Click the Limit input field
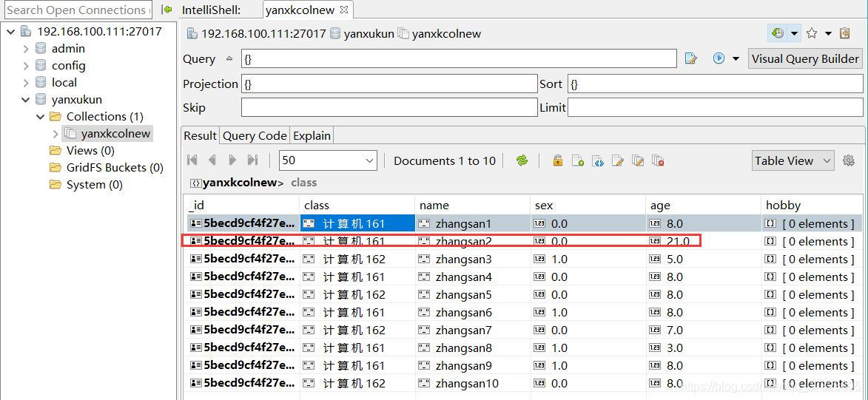This screenshot has width=868, height=400. pos(716,107)
